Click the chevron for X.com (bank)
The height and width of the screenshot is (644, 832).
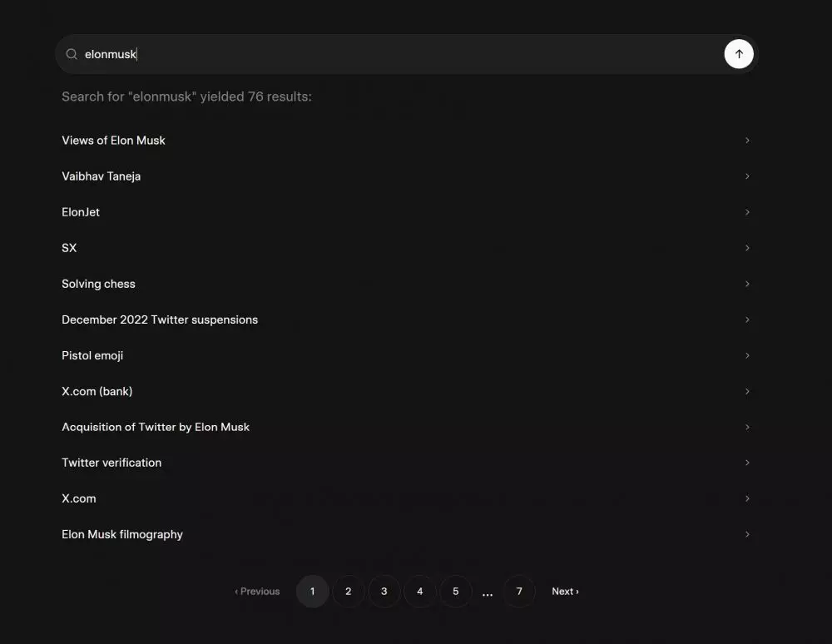pos(747,391)
